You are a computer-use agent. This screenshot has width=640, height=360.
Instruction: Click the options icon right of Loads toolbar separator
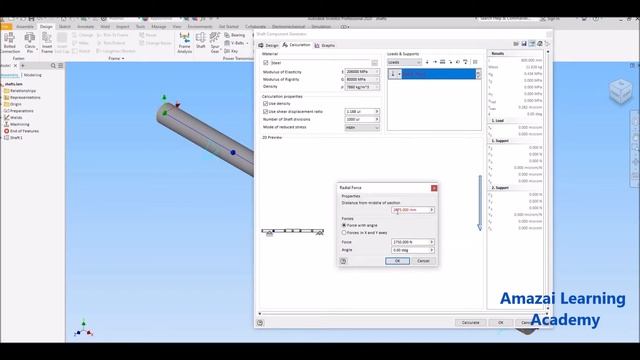(475, 62)
